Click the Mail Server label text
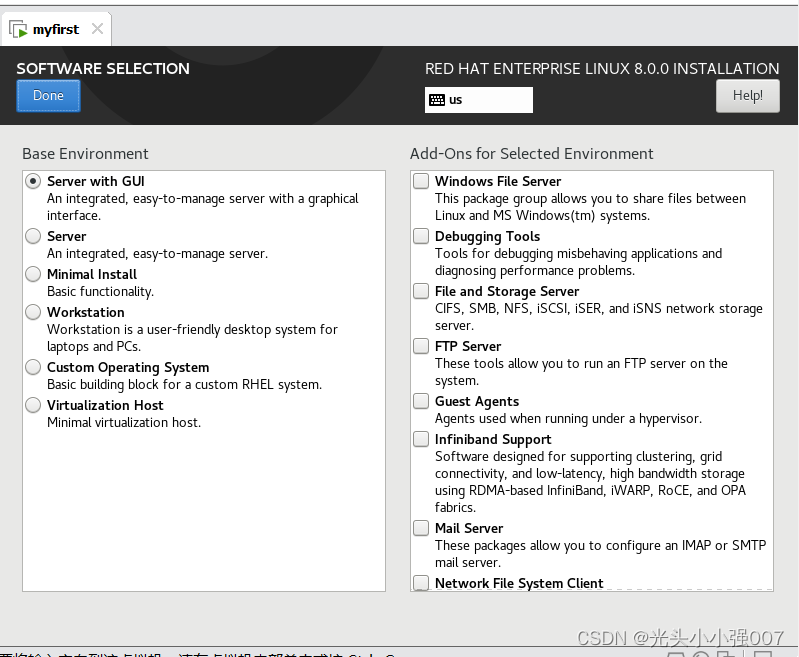799x657 pixels. tap(469, 529)
